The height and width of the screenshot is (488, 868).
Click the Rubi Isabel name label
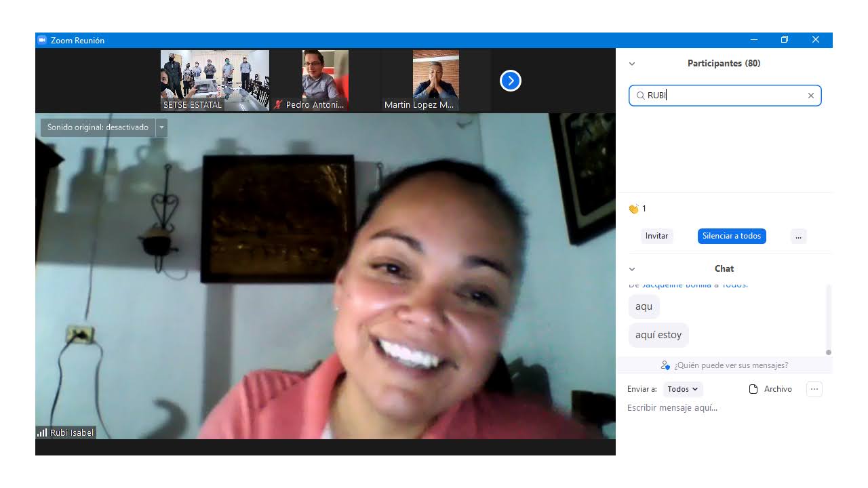point(72,432)
